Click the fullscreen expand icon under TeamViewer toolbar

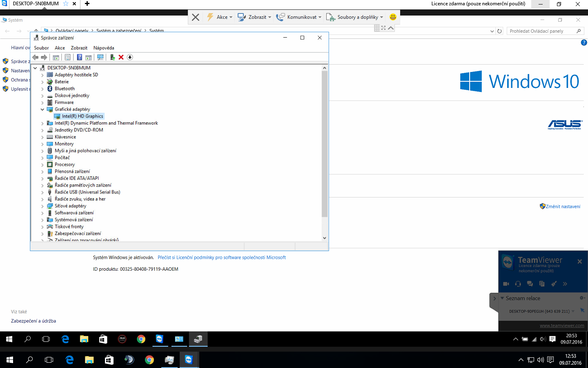(383, 28)
